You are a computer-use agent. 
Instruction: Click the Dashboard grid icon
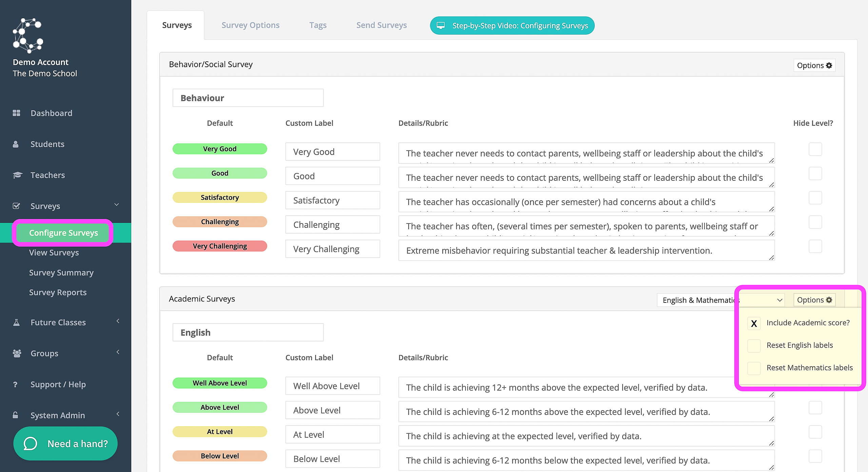coord(16,113)
